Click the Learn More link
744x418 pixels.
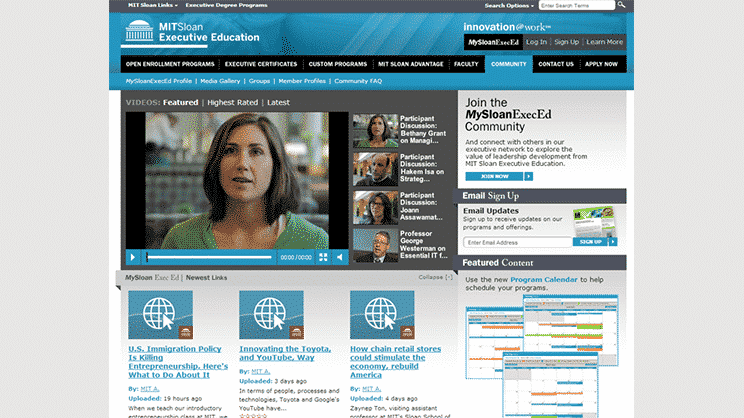click(604, 42)
